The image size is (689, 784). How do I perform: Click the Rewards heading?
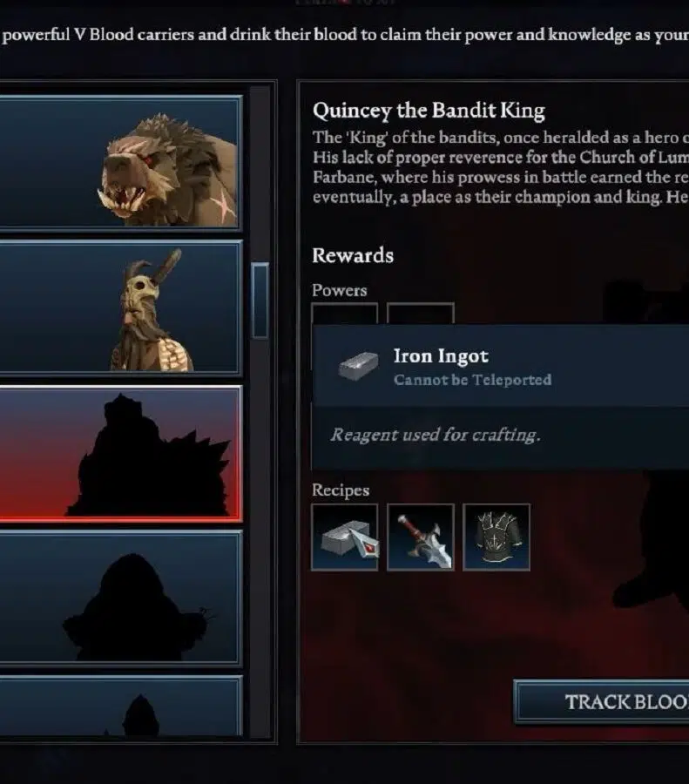click(x=353, y=255)
